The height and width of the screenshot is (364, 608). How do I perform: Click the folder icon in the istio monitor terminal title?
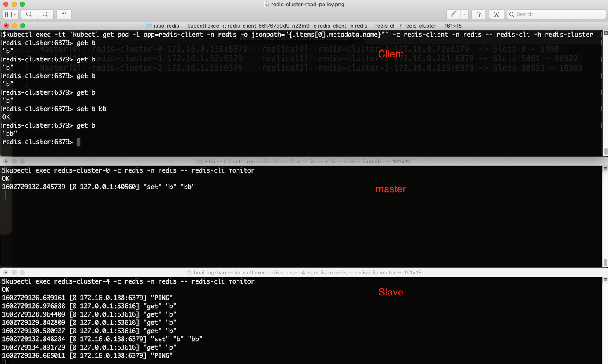200,161
